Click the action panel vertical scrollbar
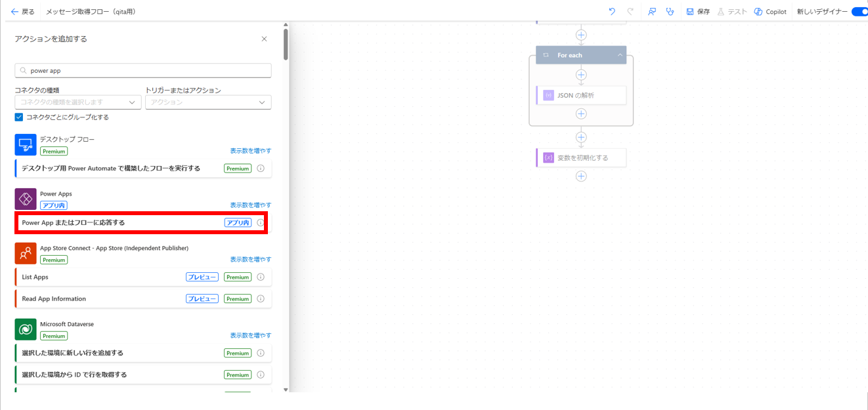This screenshot has height=410, width=868. click(x=285, y=45)
